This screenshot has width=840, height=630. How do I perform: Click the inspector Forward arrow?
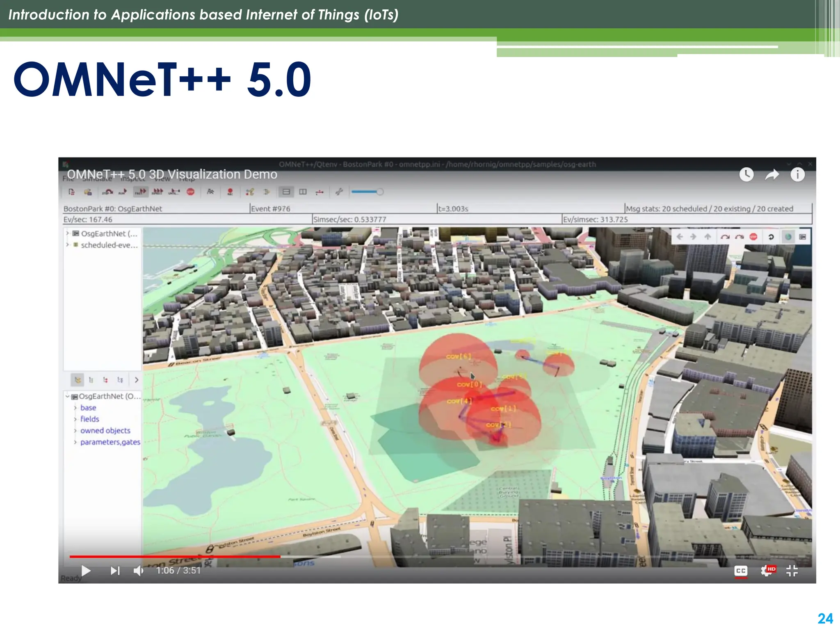click(x=693, y=237)
